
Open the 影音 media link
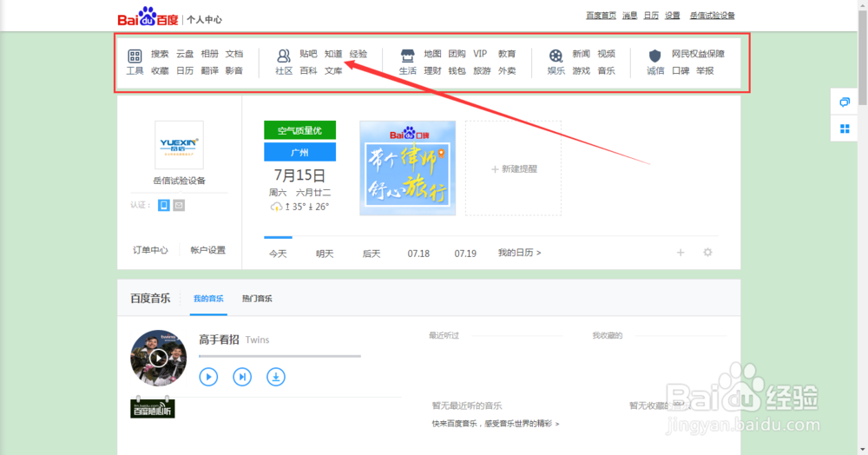pyautogui.click(x=234, y=71)
